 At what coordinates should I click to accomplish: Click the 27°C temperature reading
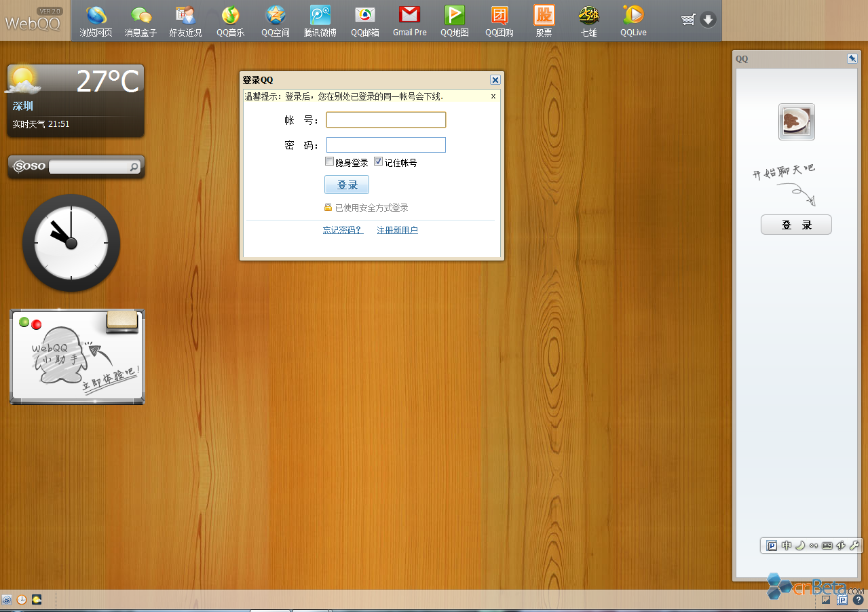pos(107,81)
